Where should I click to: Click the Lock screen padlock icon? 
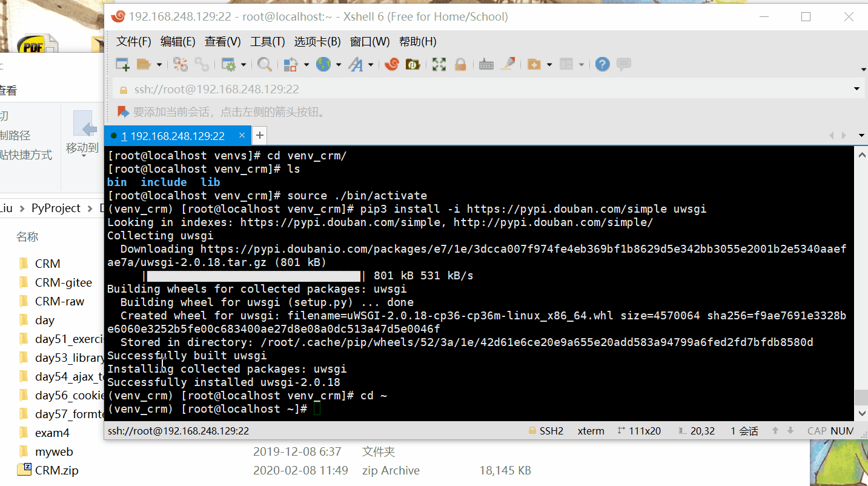[460, 64]
